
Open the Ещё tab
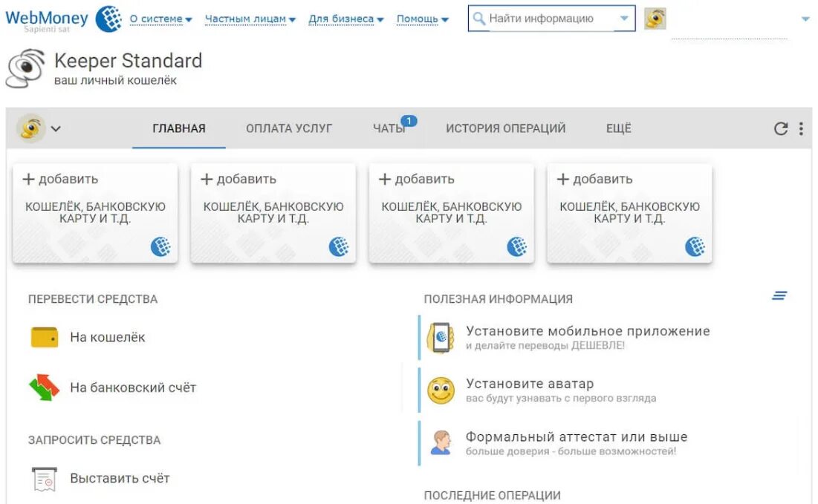(x=619, y=128)
